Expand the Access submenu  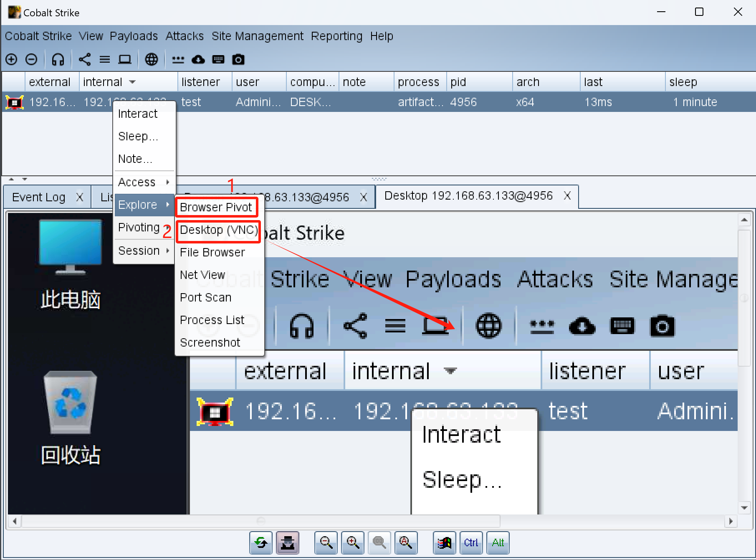(x=144, y=182)
